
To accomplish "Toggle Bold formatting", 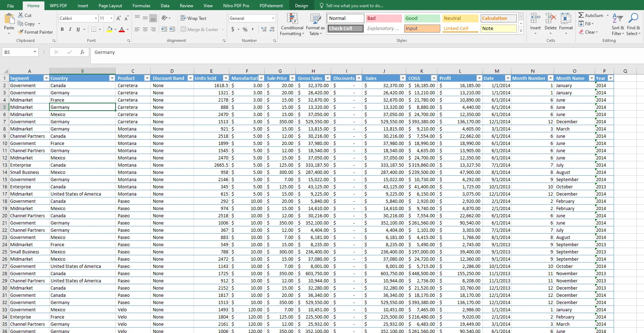I will [x=62, y=29].
